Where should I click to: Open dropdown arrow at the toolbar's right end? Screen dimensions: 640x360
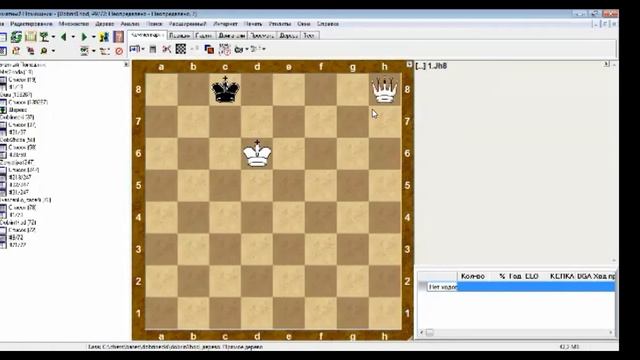pyautogui.click(x=264, y=49)
